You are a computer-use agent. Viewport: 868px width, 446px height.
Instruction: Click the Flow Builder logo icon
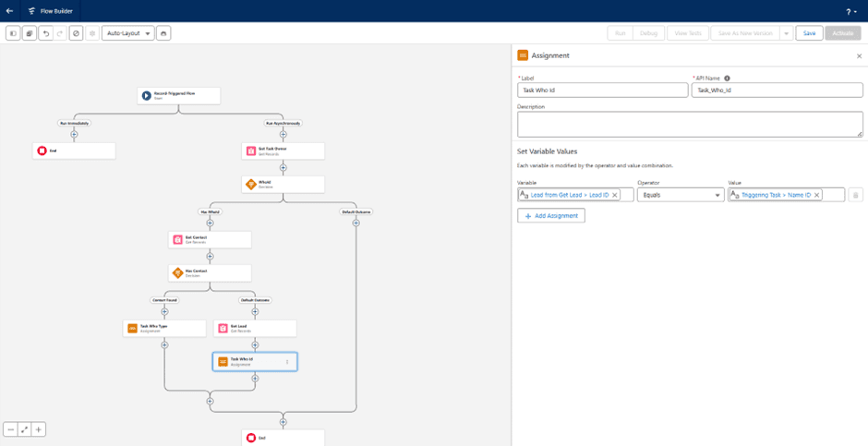coord(31,11)
